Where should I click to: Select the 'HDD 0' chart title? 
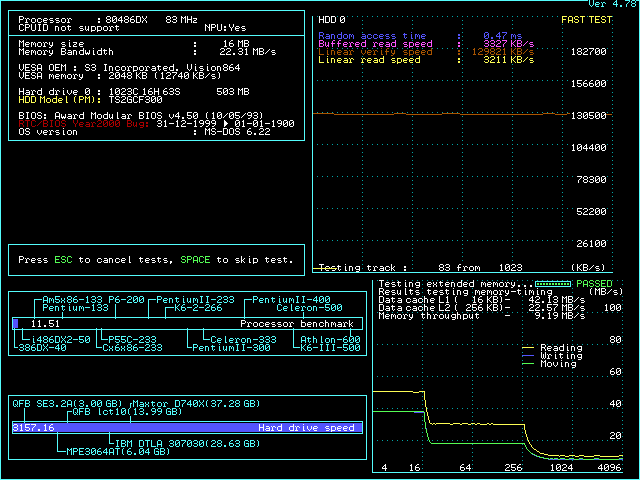332,20
